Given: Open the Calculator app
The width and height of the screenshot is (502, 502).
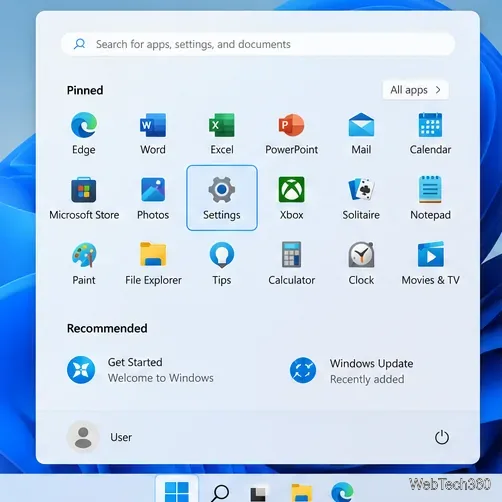Looking at the screenshot, I should click(x=291, y=264).
